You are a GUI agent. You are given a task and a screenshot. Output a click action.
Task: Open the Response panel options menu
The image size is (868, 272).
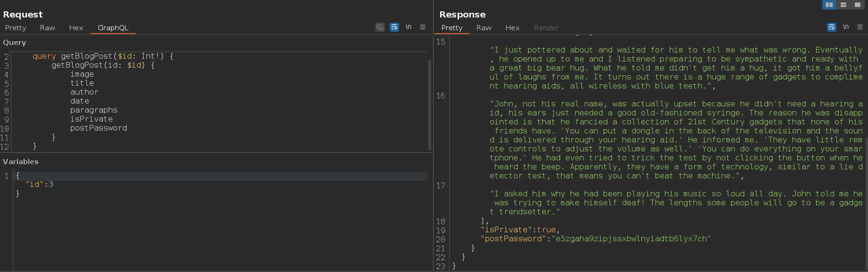pos(860,27)
